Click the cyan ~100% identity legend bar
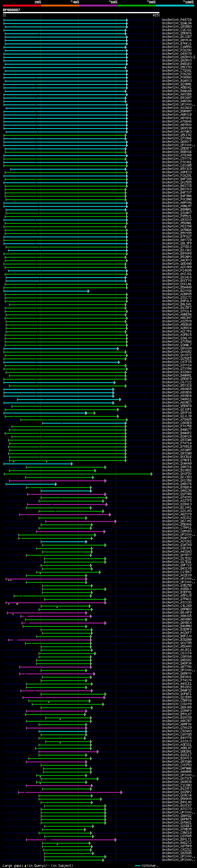197x868 pixels. [x=175, y=6]
